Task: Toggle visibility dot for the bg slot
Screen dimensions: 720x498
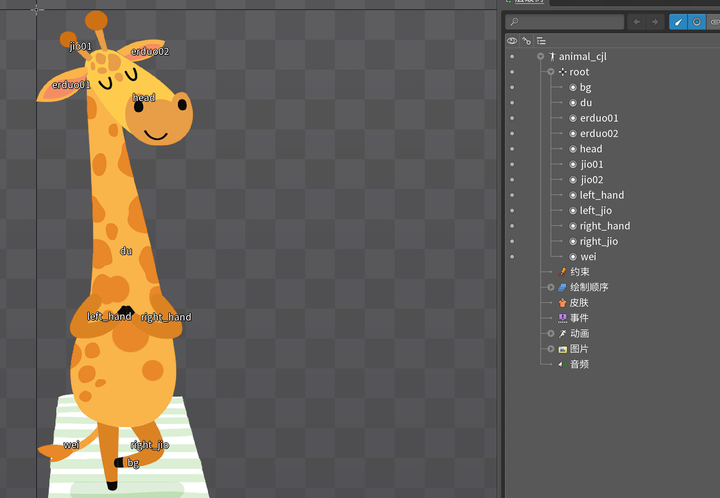Action: (x=512, y=88)
